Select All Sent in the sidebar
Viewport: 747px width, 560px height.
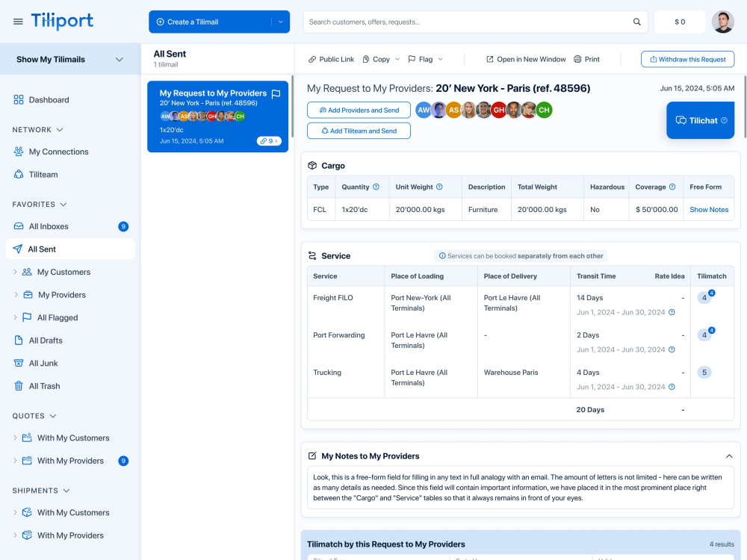[x=70, y=249]
